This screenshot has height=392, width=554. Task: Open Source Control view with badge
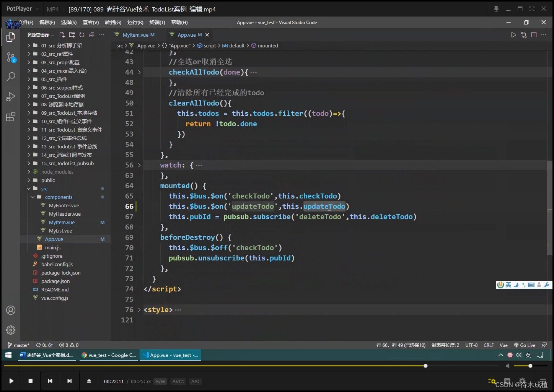point(11,57)
